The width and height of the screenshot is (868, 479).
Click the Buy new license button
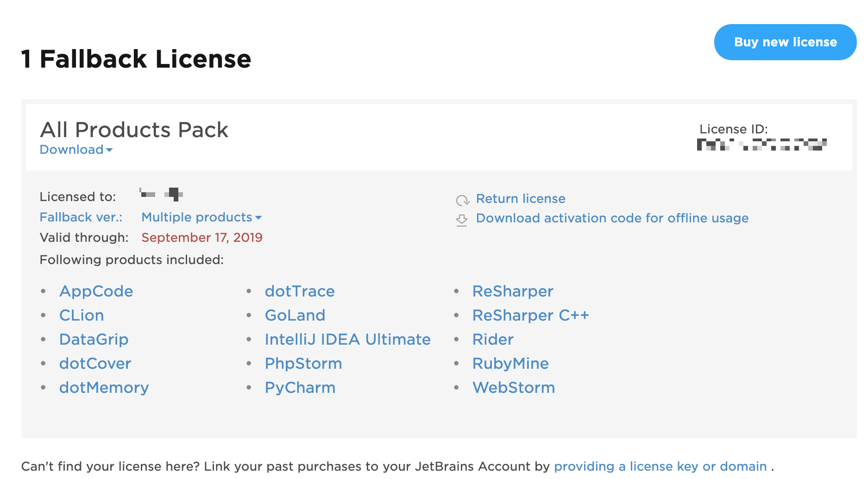point(785,42)
